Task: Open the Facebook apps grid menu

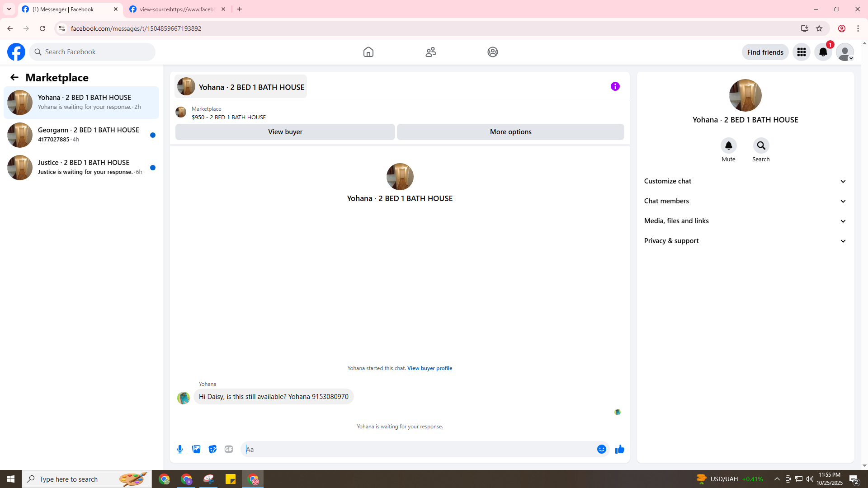Action: 801,52
